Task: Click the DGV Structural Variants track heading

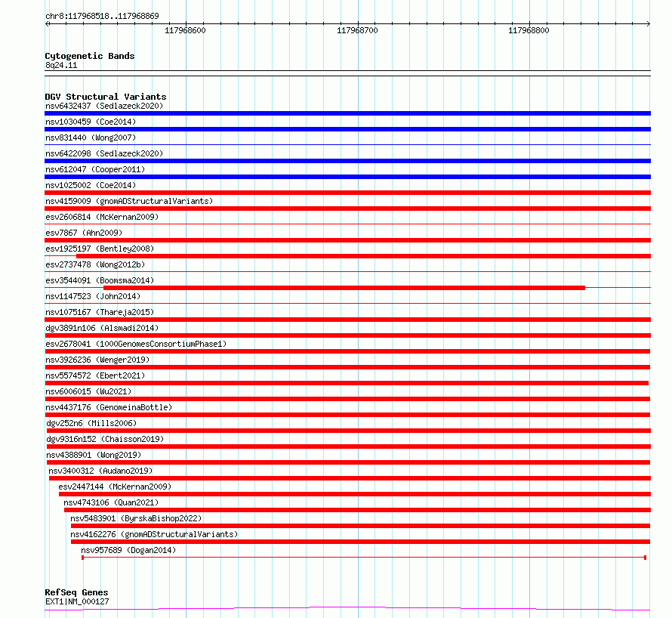Action: tap(106, 97)
